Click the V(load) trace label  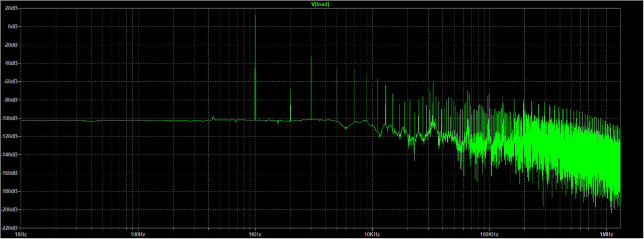pyautogui.click(x=320, y=4)
